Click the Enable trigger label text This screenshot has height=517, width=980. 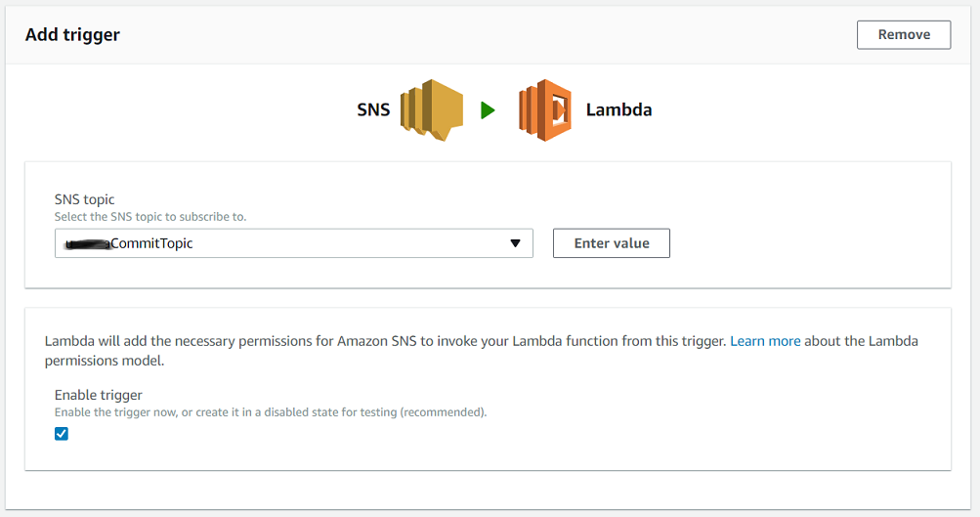98,395
